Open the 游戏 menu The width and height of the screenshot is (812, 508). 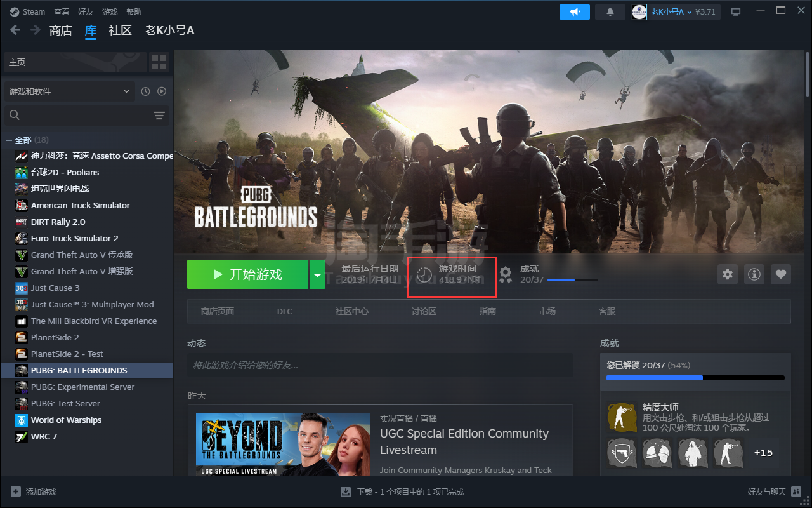coord(110,11)
